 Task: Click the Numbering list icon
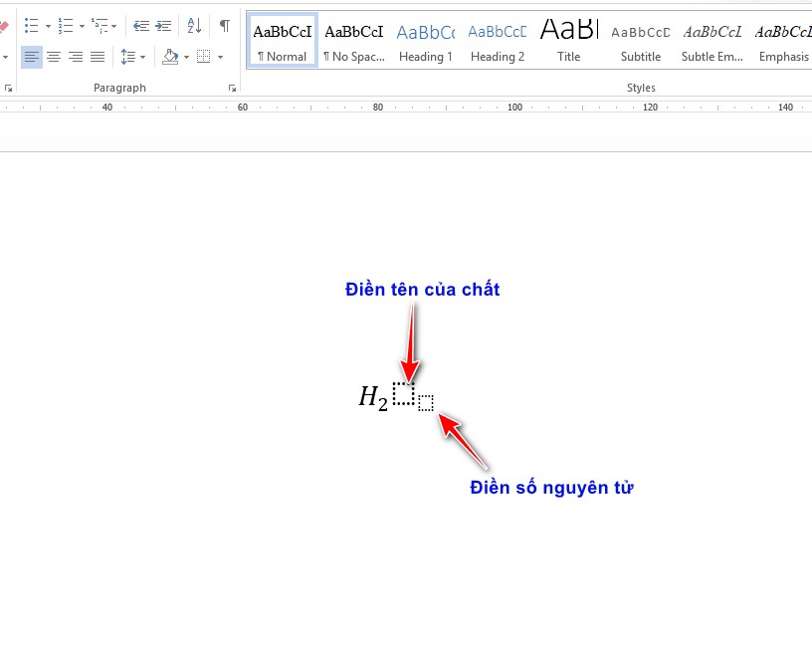click(66, 25)
